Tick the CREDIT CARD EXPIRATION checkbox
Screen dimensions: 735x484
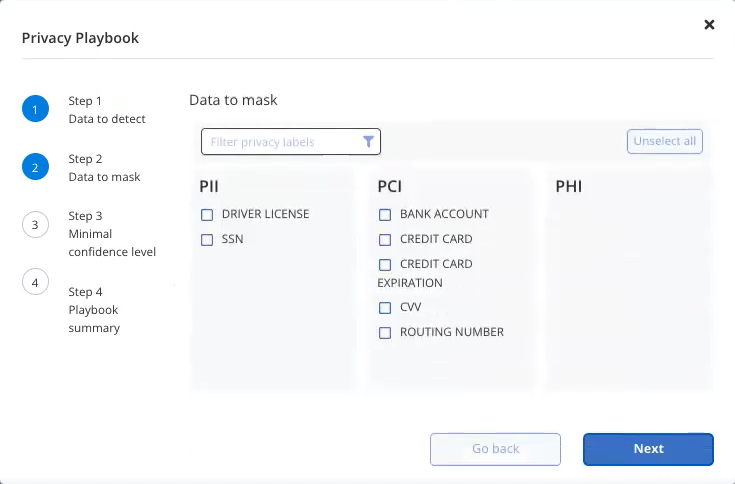385,265
